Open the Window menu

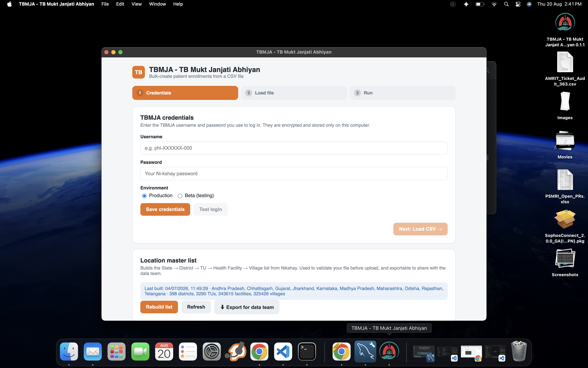pyautogui.click(x=157, y=4)
